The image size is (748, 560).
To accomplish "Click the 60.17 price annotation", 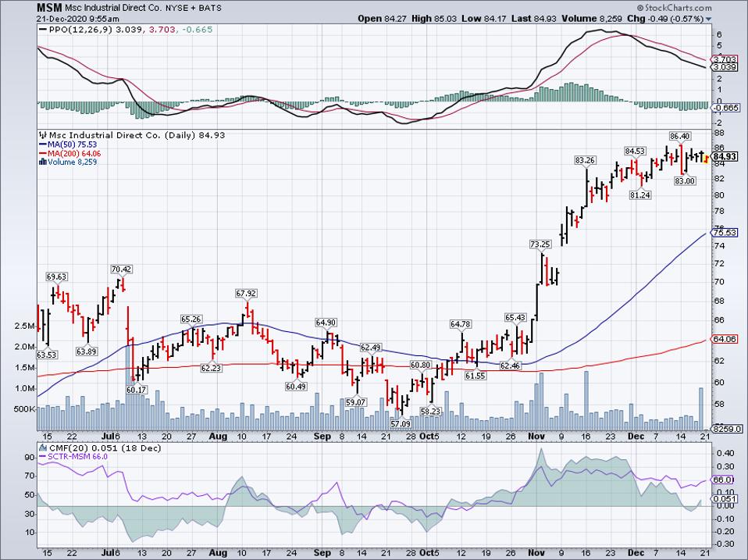I will point(137,390).
